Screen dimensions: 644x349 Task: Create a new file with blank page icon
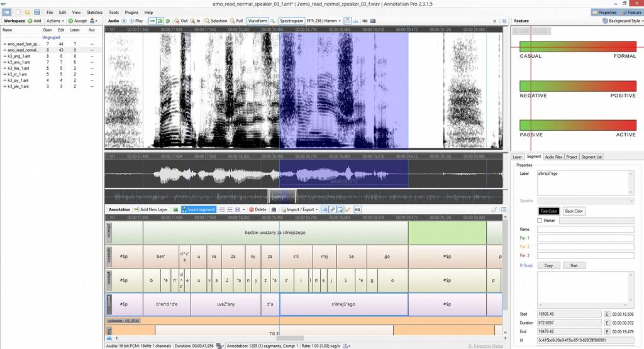[18, 13]
